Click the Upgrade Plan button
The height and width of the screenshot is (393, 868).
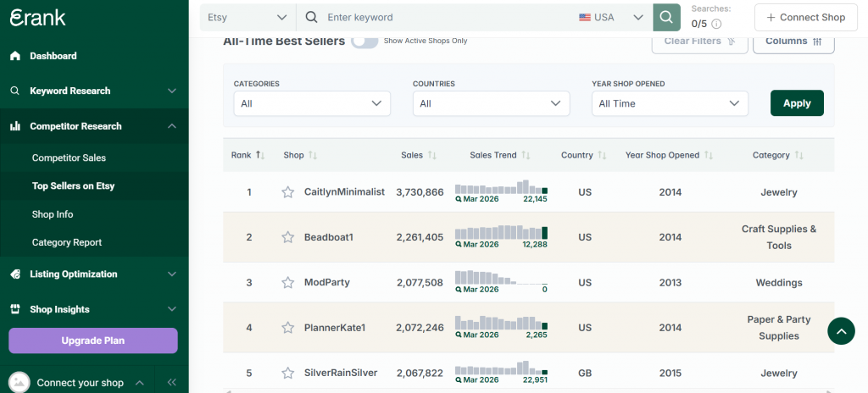click(x=93, y=340)
